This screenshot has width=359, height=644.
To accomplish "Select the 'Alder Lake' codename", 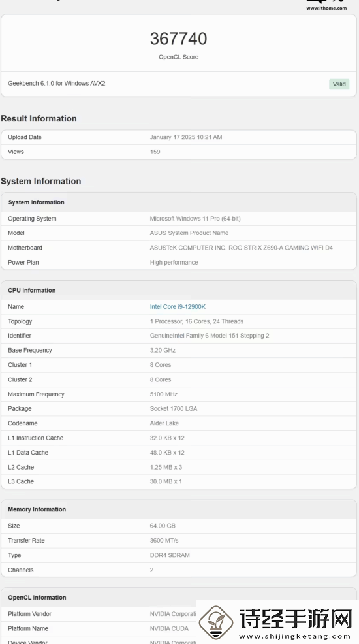I will pyautogui.click(x=164, y=423).
